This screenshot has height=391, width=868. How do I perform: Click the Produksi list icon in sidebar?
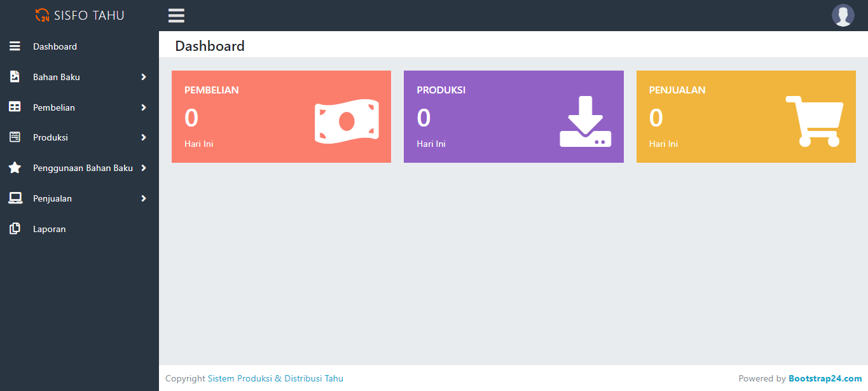coord(15,137)
